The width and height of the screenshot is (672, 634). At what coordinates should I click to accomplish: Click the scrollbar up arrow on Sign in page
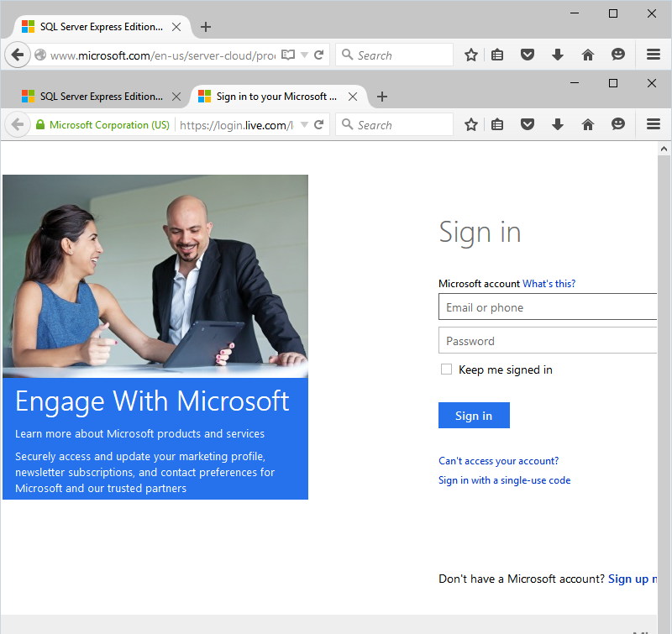(x=664, y=149)
